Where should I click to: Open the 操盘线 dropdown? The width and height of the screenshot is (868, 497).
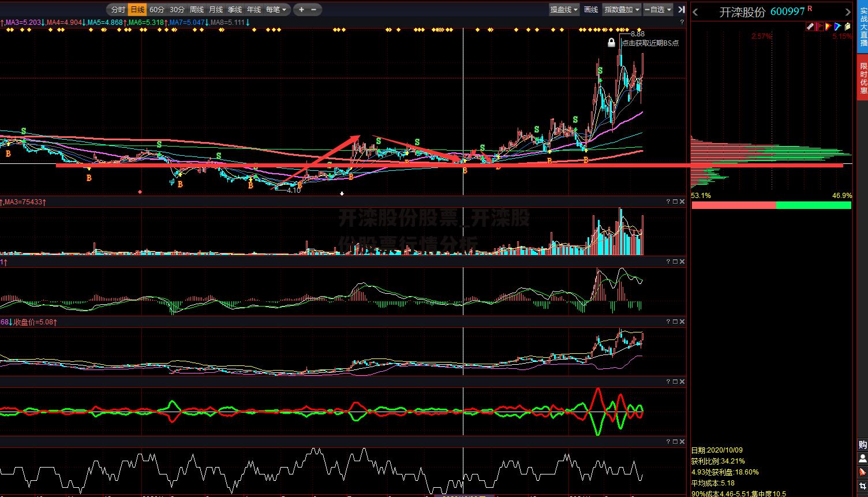click(x=564, y=9)
